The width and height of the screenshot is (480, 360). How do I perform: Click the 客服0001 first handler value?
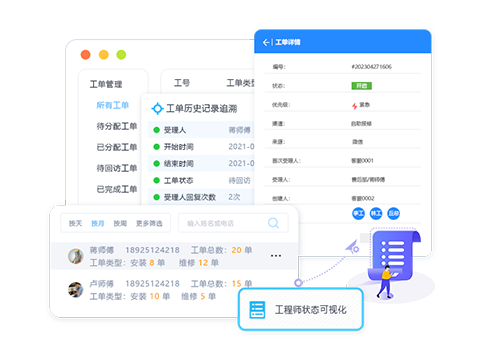click(362, 160)
